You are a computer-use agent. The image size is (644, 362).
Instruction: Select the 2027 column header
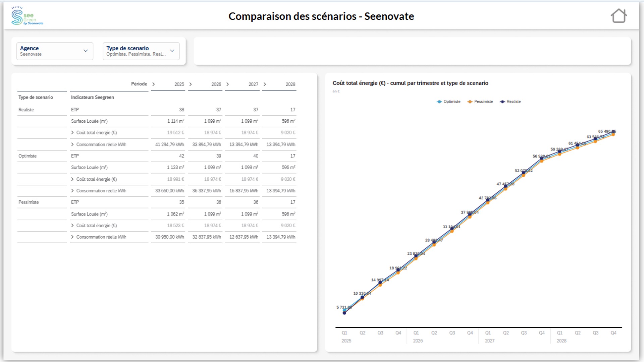click(x=253, y=84)
